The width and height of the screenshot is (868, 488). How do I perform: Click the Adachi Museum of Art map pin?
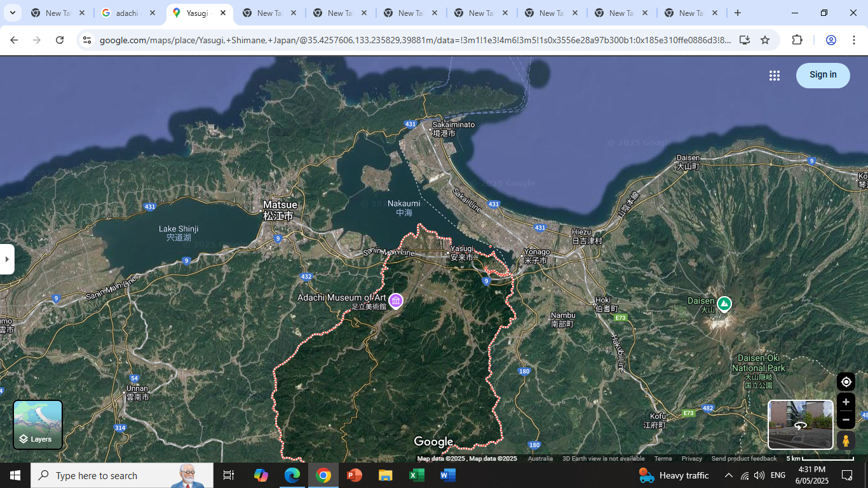pyautogui.click(x=396, y=301)
